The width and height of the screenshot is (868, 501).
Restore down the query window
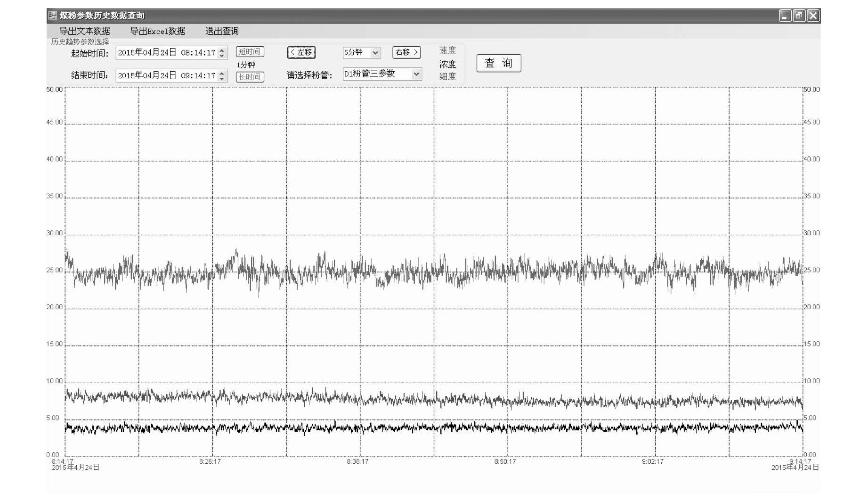(799, 16)
